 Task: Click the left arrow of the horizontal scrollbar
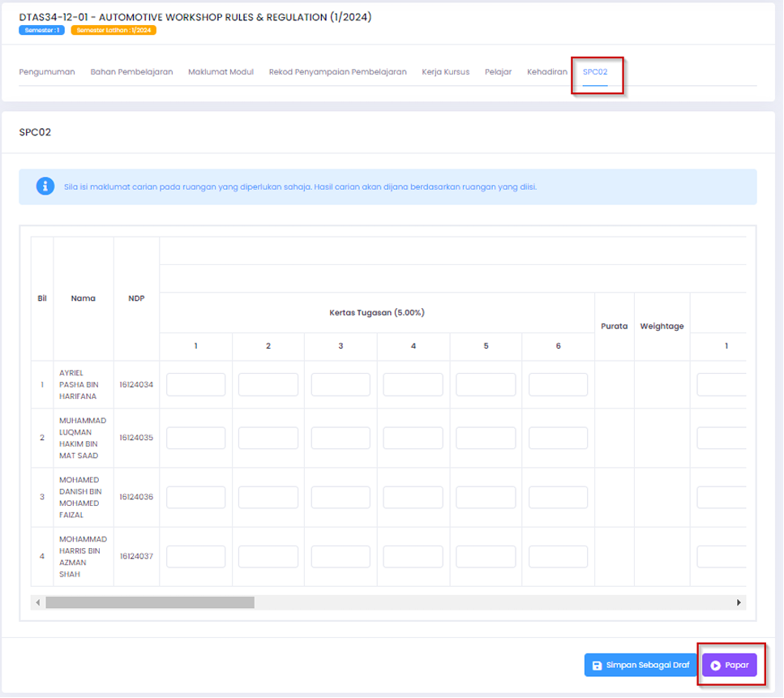pyautogui.click(x=37, y=602)
